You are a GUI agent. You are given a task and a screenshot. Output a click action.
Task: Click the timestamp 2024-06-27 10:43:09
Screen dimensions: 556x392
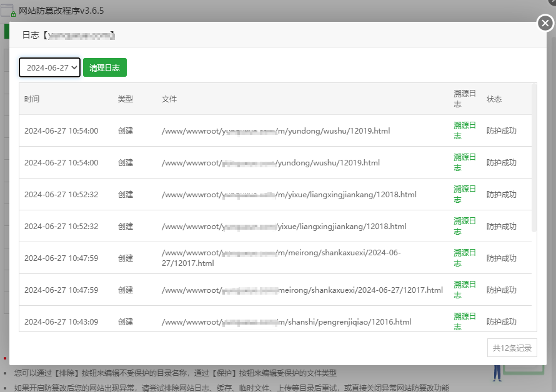(x=61, y=322)
